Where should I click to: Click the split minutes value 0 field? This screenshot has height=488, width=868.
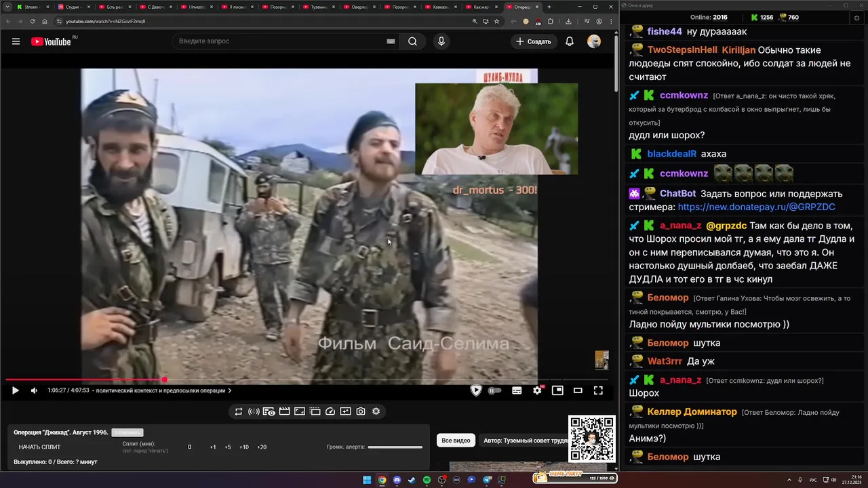coord(189,447)
